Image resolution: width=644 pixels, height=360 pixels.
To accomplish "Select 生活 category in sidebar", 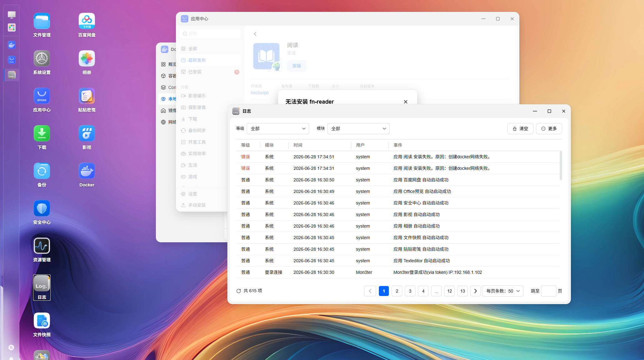I will tap(203, 165).
